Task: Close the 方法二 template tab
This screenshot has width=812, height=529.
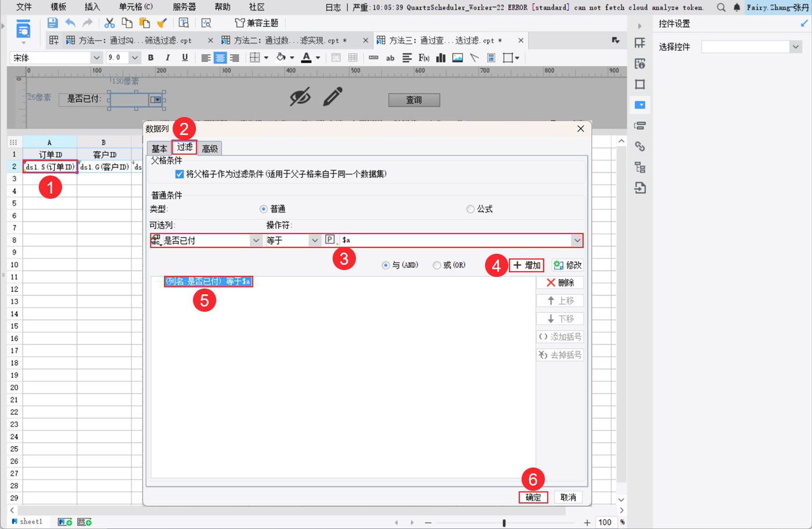Action: pyautogui.click(x=365, y=41)
